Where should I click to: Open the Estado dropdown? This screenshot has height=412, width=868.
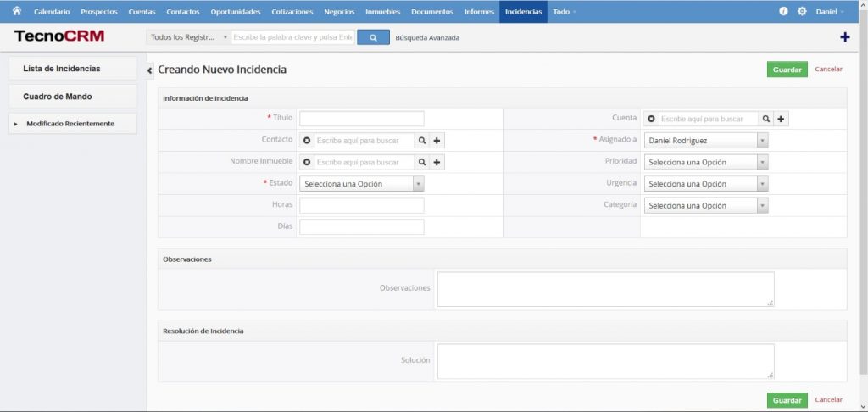pyautogui.click(x=363, y=184)
